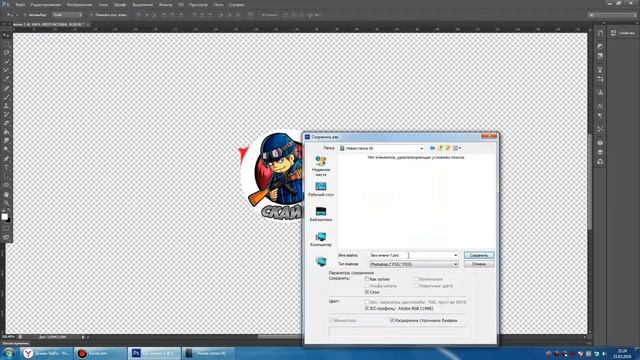Click the Плашечные цвета checkbox
The height and width of the screenshot is (360, 640).
pyautogui.click(x=416, y=286)
